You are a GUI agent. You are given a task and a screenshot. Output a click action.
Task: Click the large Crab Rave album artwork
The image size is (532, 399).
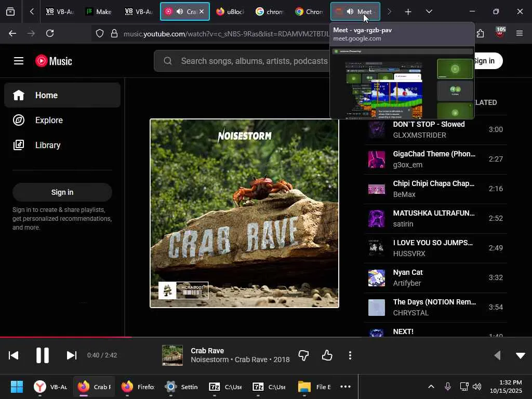tap(244, 214)
